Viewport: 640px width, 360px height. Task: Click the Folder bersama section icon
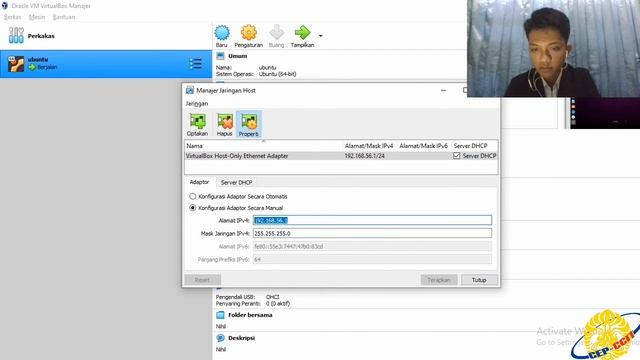[220, 315]
